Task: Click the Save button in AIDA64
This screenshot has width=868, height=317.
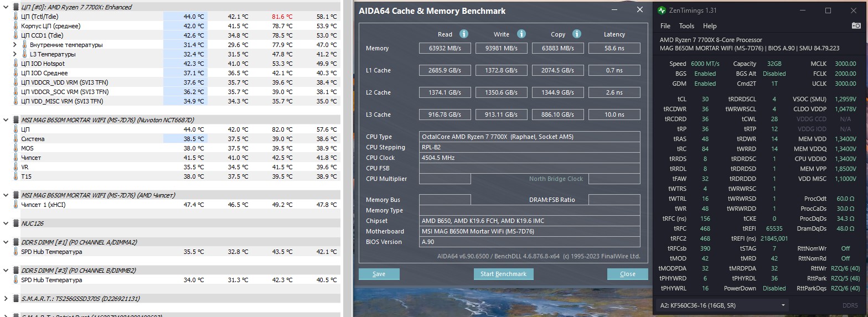Action: point(379,274)
